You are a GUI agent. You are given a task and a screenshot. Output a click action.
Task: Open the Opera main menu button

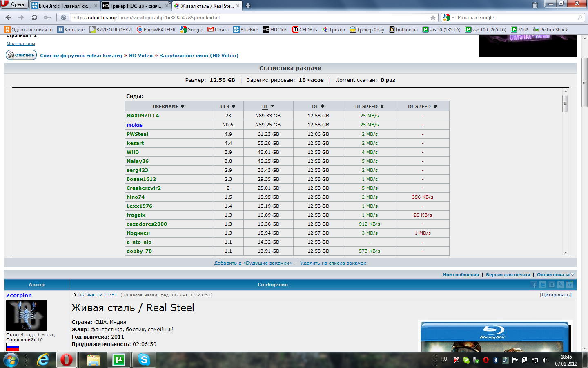14,4
